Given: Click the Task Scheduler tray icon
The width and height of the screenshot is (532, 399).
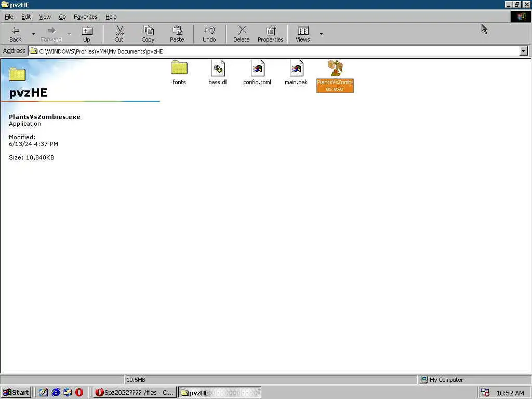Looking at the screenshot, I should (485, 393).
